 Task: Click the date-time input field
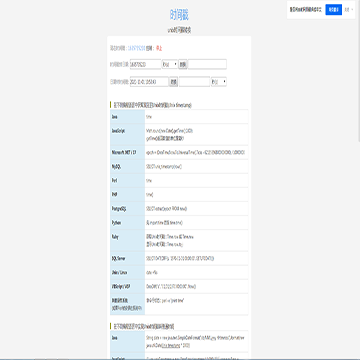pos(149,82)
